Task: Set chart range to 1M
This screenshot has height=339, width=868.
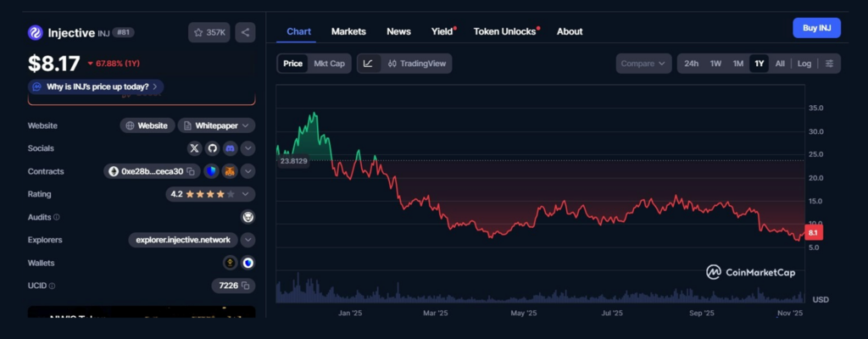Action: coord(738,64)
